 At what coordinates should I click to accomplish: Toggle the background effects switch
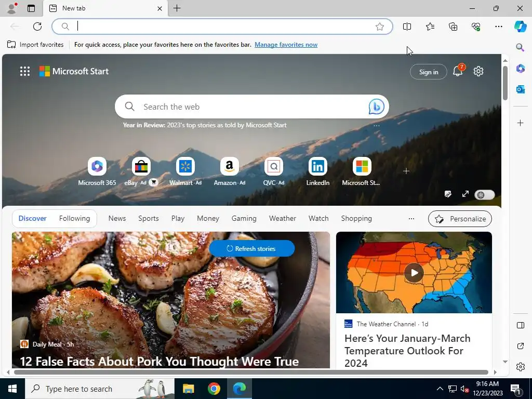[484, 195]
